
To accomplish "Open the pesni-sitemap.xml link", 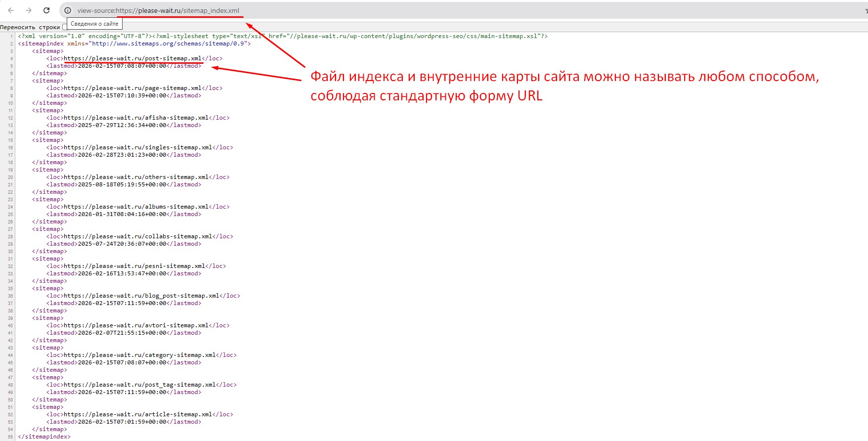I will (134, 266).
